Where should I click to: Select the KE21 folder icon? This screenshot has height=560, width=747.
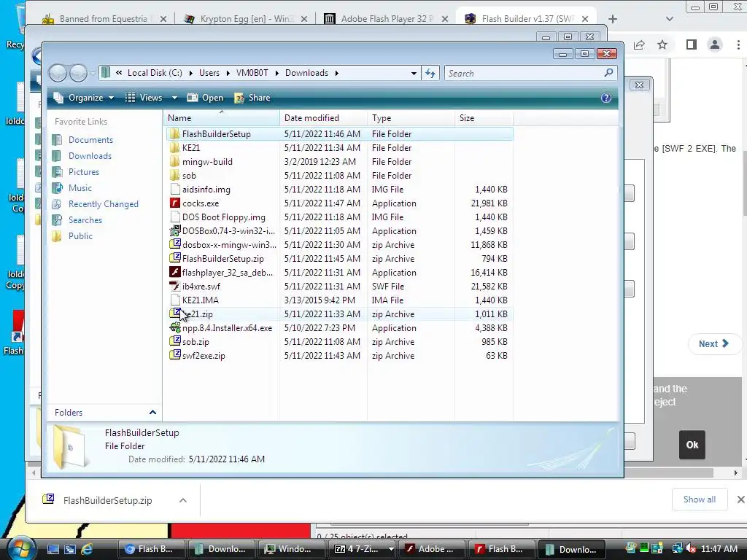pos(175,147)
